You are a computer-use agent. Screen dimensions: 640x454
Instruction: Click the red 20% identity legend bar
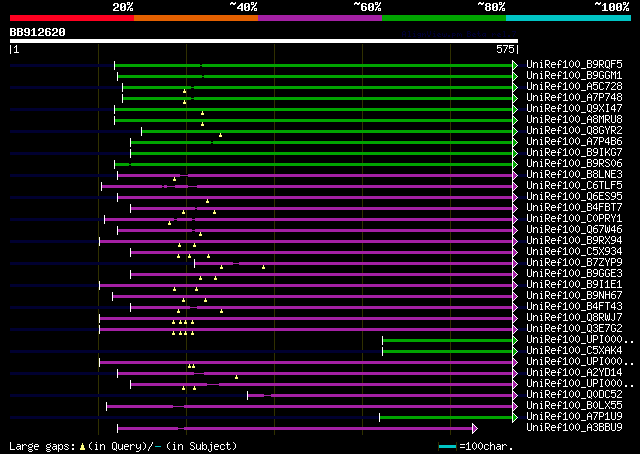[72, 18]
